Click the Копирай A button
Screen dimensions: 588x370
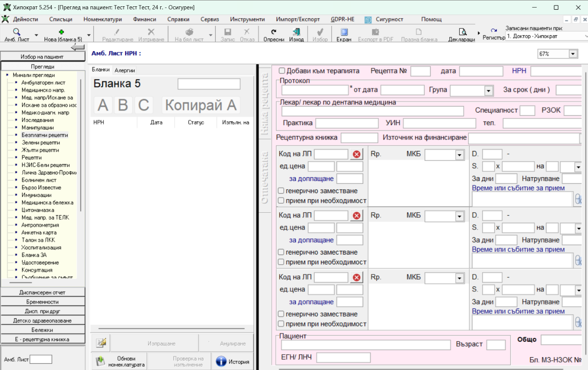point(201,105)
